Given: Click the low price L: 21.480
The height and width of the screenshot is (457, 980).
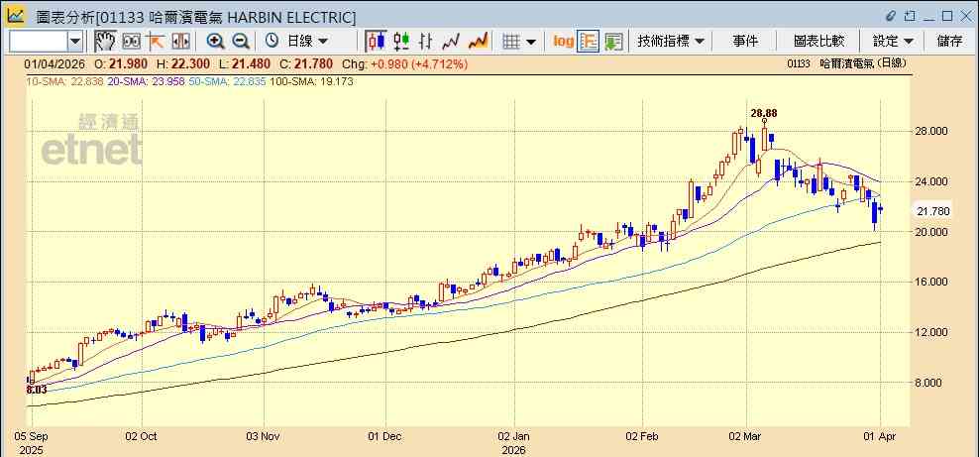Looking at the screenshot, I should 247,63.
